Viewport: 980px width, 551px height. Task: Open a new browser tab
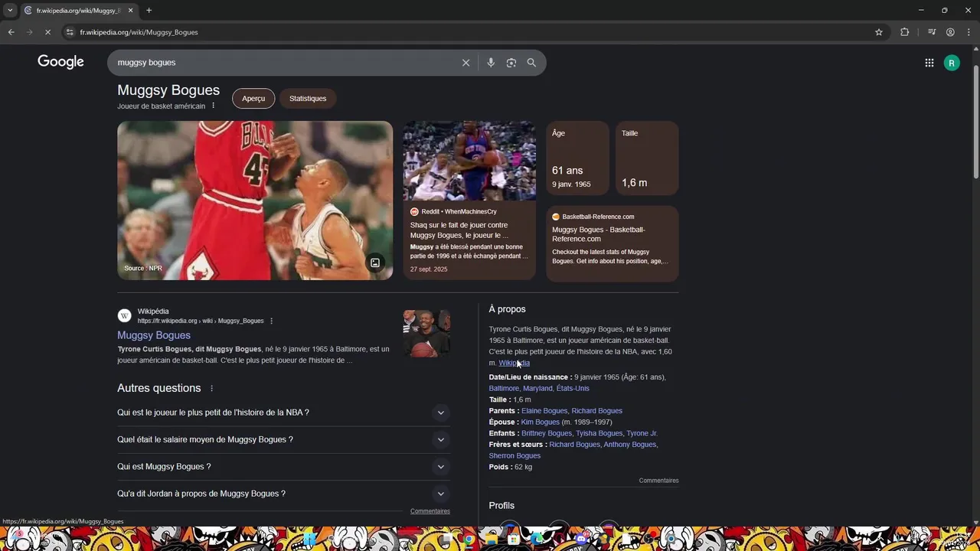149,10
